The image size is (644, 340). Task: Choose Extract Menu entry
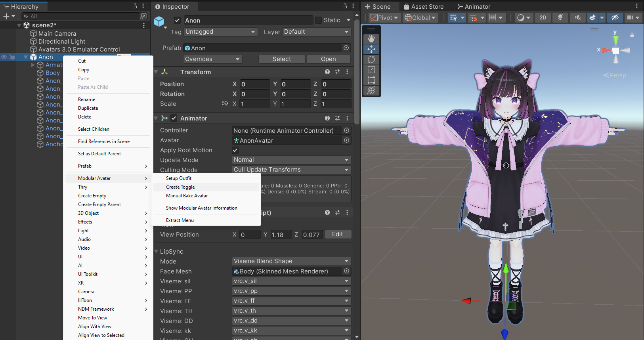click(x=206, y=220)
